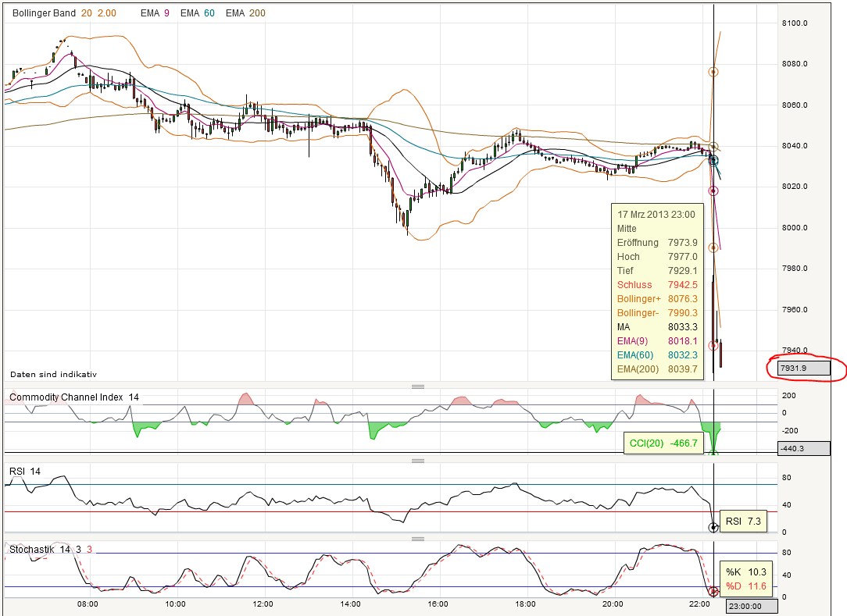Click the EMA(60) 8032.3 tooltip row
Viewport: 847px width, 616px height.
click(x=657, y=354)
